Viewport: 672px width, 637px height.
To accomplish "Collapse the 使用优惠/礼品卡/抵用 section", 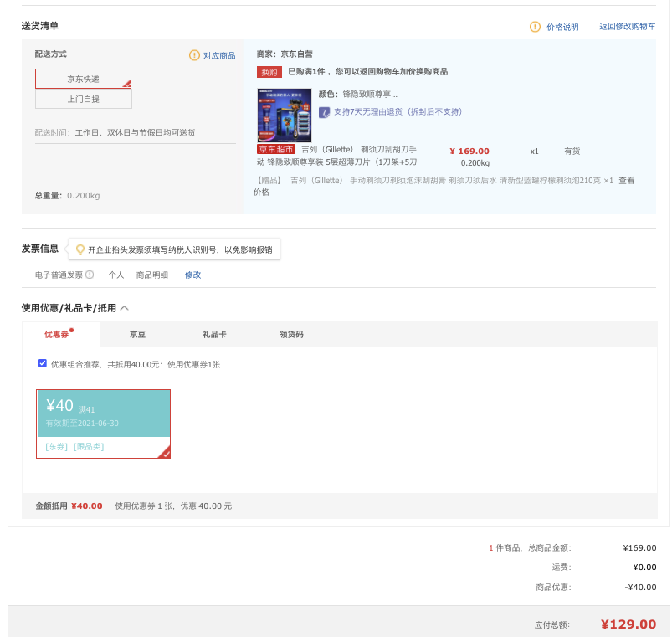I will 125,308.
